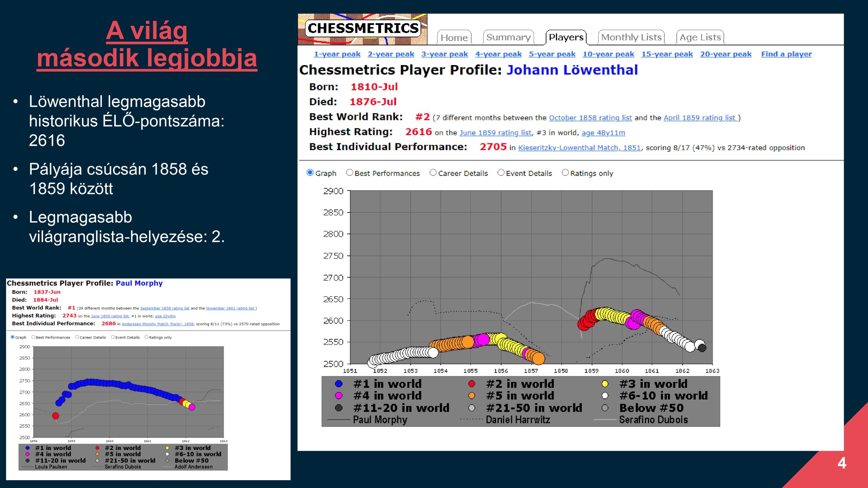Select Ratings only radio in Löwenthal profile
The width and height of the screenshot is (868, 488).
click(565, 173)
